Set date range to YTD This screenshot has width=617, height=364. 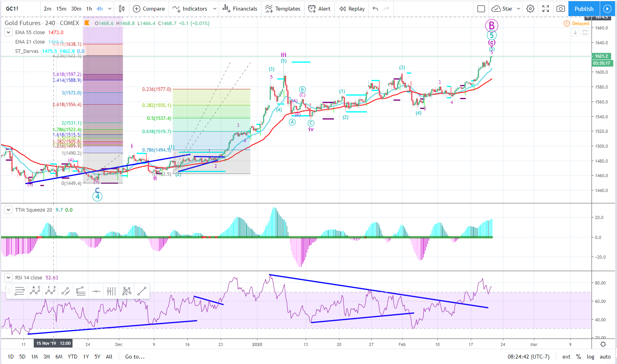coord(73,357)
